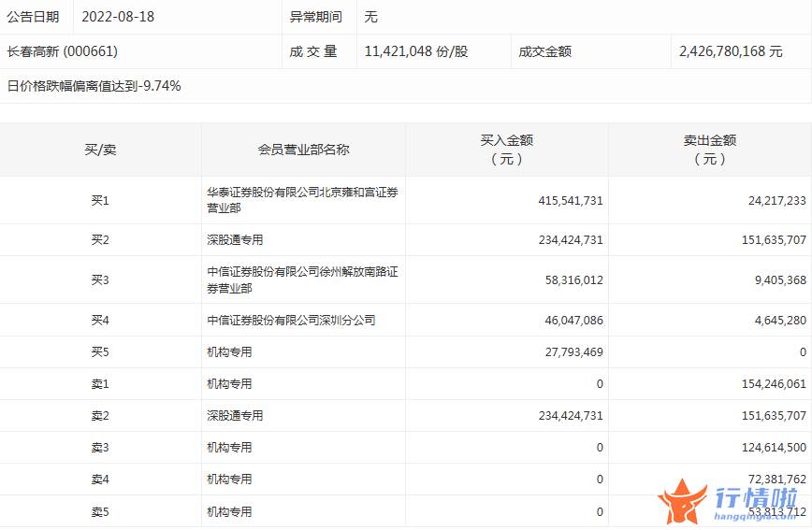This screenshot has height=530, width=812.
Task: Click the 无 abnormal period value
Action: [x=370, y=17]
